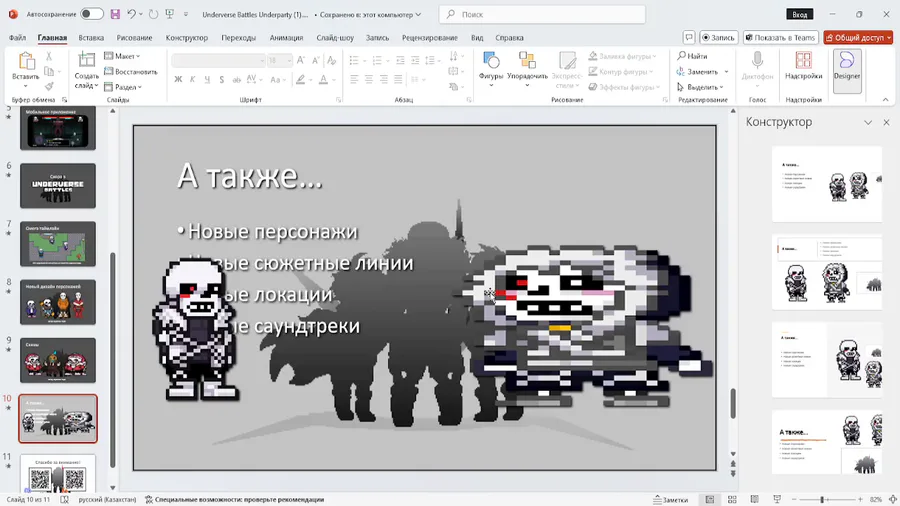
Task: Click the Save diskette icon
Action: 115,14
